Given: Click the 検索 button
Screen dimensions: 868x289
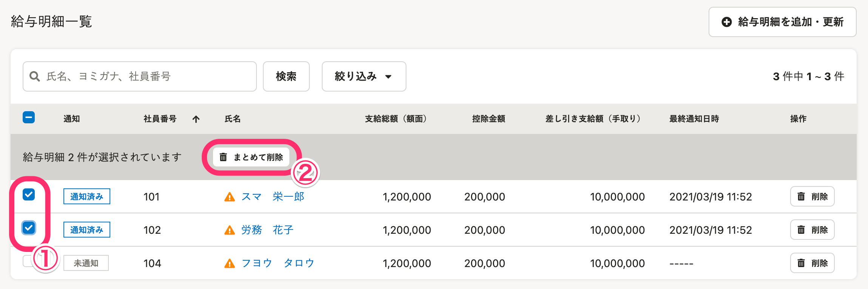Looking at the screenshot, I should pyautogui.click(x=286, y=76).
